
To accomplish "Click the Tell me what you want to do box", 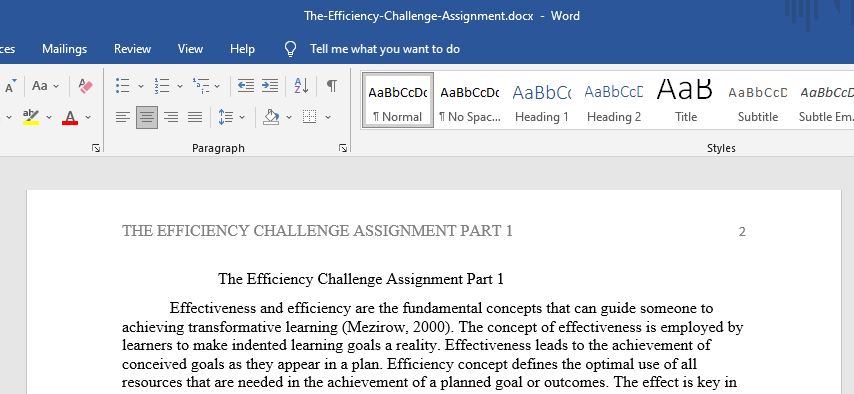I will pos(385,49).
